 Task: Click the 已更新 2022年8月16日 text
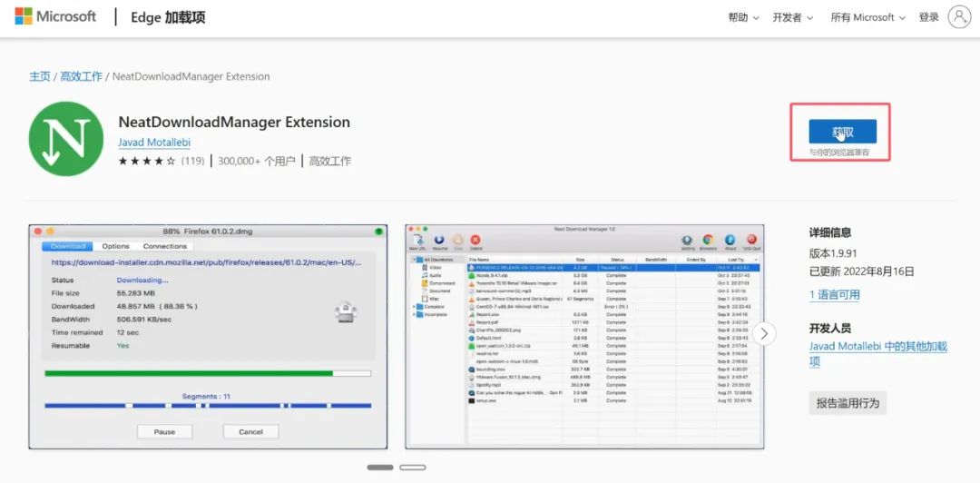click(x=862, y=271)
